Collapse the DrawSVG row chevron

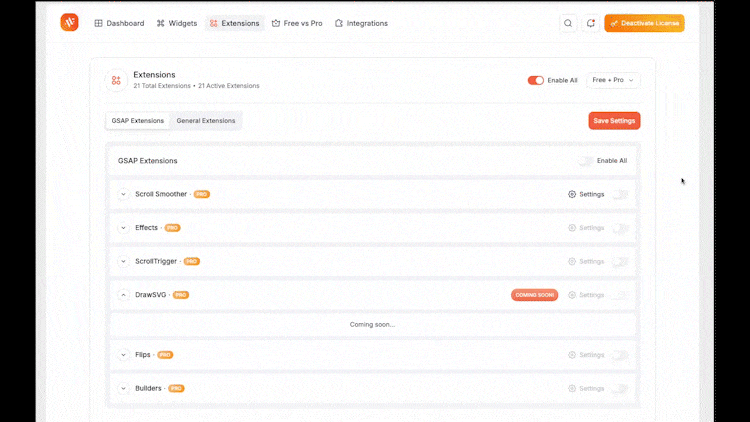coord(123,295)
